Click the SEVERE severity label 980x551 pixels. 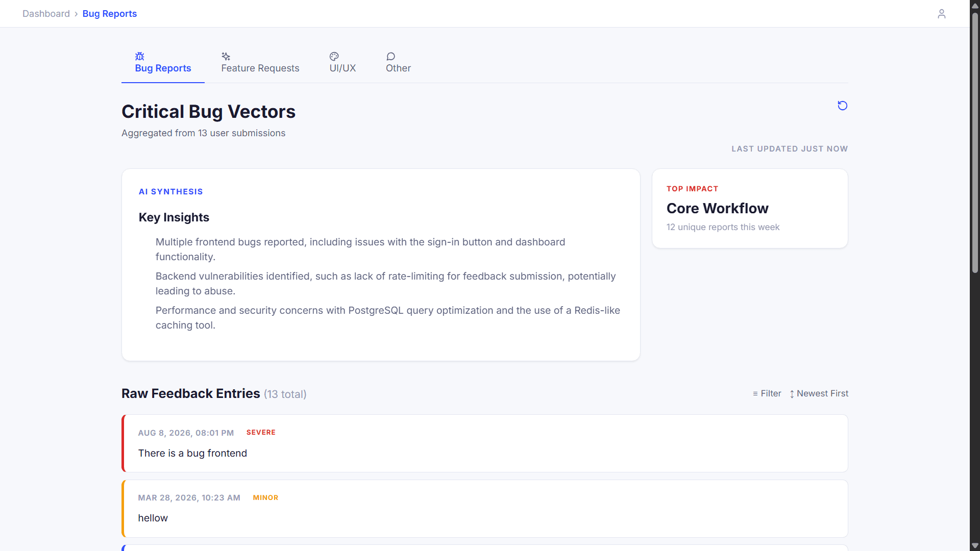[x=261, y=432]
